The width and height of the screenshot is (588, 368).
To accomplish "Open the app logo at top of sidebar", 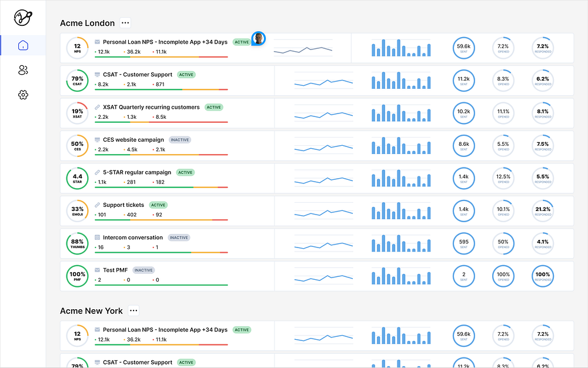I will pos(23,17).
